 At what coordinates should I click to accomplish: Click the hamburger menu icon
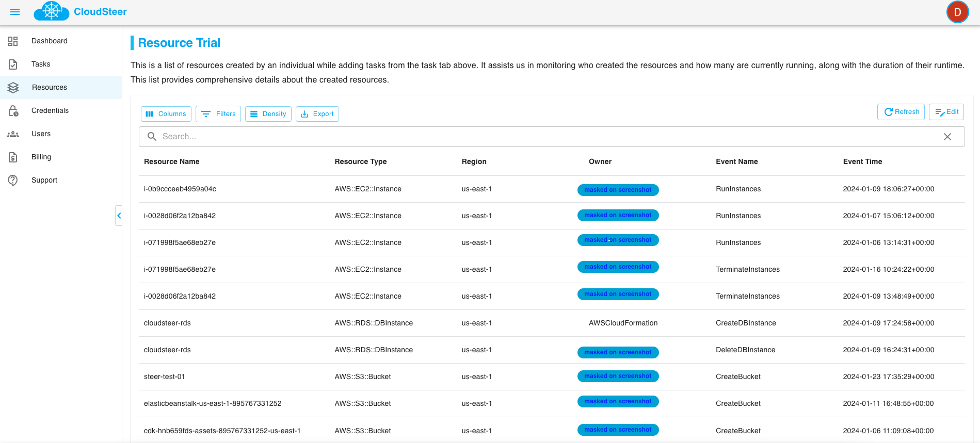click(x=15, y=12)
